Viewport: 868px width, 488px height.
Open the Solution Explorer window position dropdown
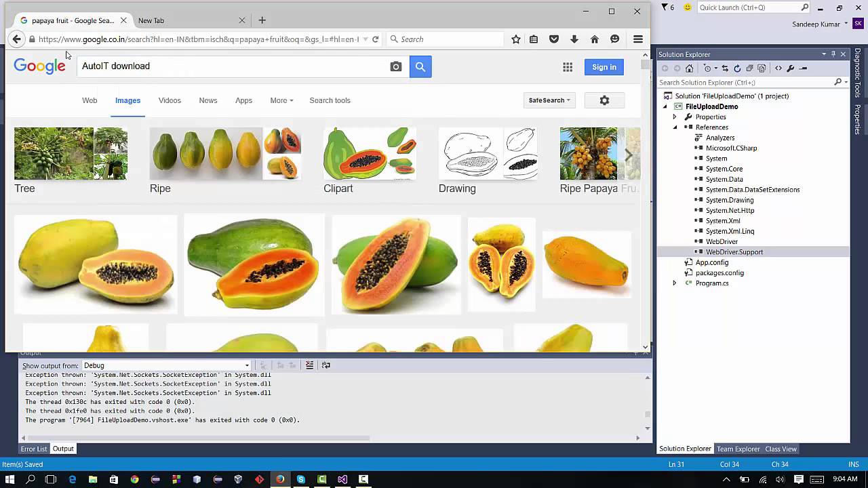pyautogui.click(x=824, y=54)
